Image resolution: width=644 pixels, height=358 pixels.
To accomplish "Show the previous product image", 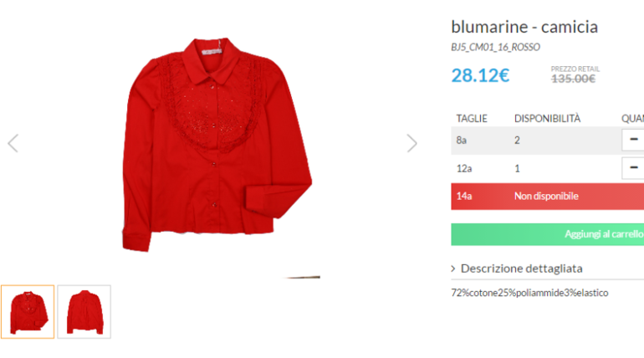I will tap(13, 143).
